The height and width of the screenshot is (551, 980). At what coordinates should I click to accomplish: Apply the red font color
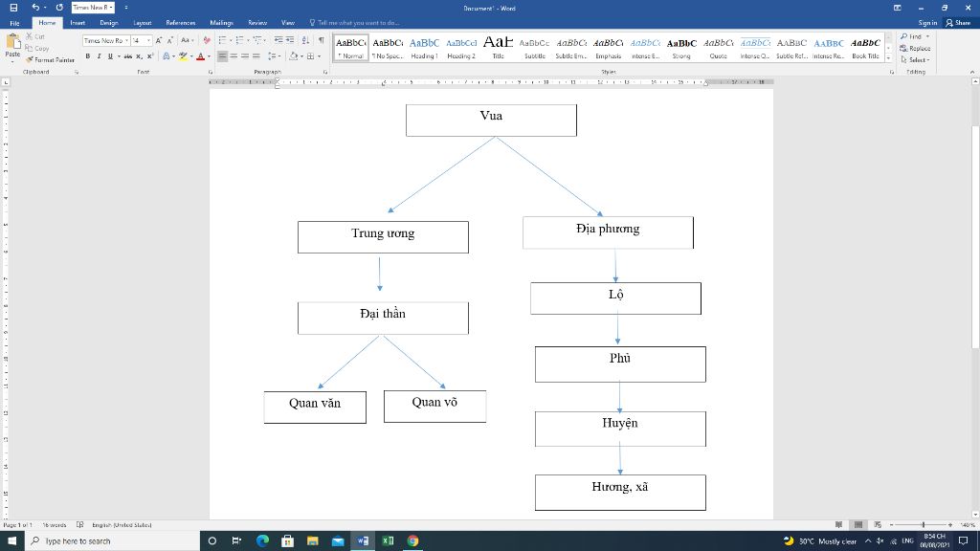pyautogui.click(x=200, y=56)
